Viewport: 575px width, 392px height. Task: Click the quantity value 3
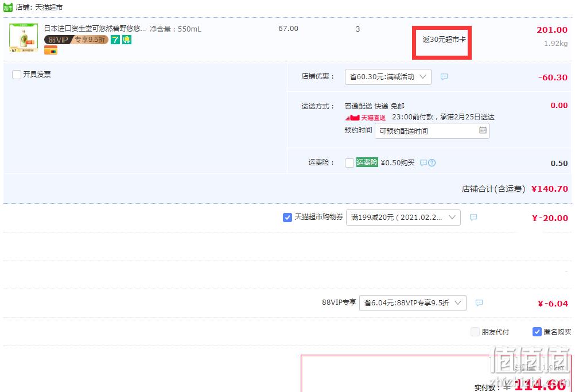coord(358,29)
